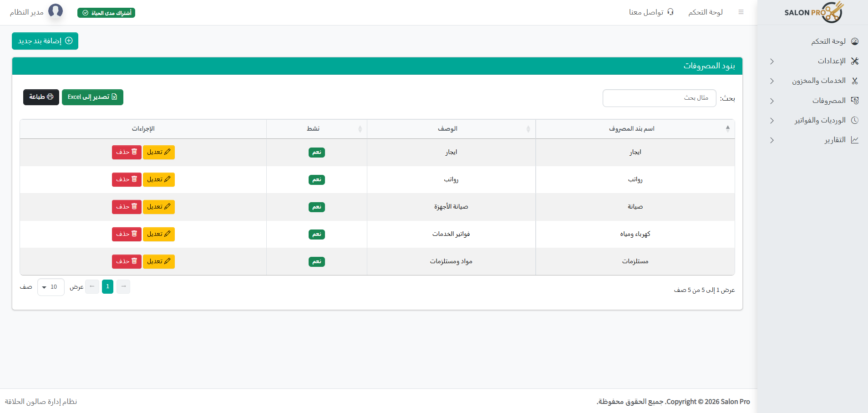868x413 pixels.
Task: Open the لوحة التحكم top menu item
Action: click(x=705, y=12)
